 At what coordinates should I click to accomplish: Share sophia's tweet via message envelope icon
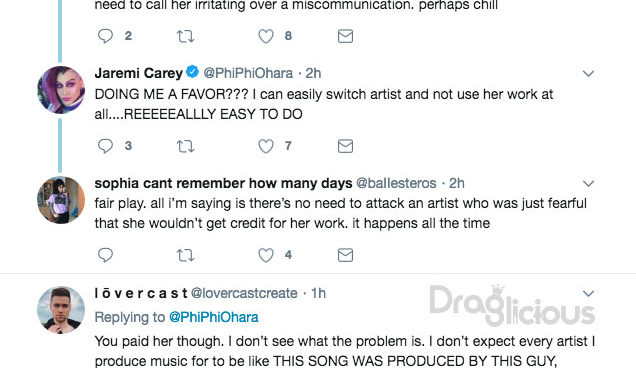click(345, 255)
